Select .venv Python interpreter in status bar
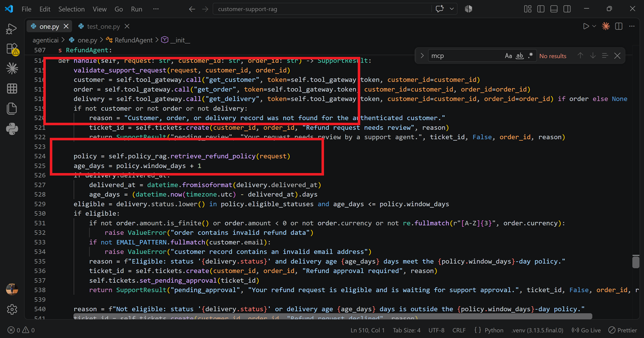Image resolution: width=644 pixels, height=338 pixels. 537,330
